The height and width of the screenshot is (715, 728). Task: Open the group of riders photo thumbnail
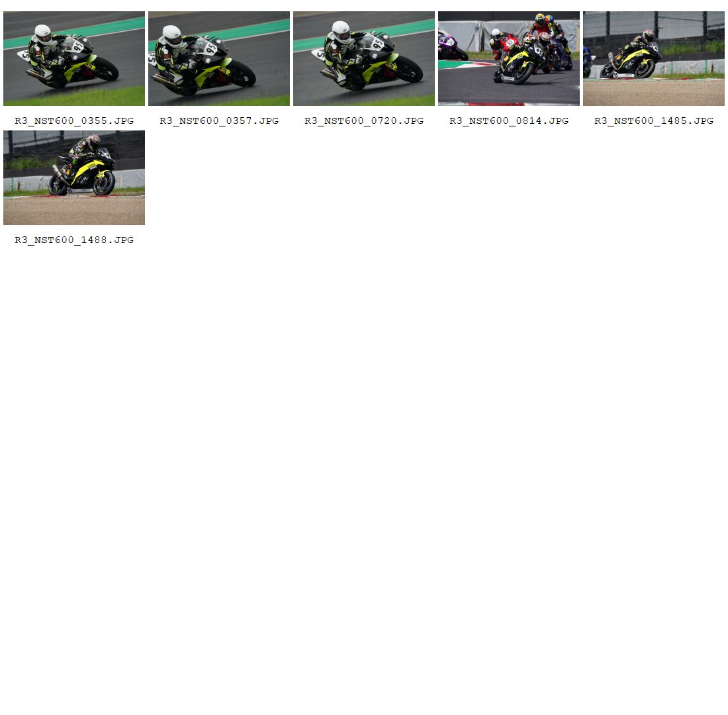508,58
